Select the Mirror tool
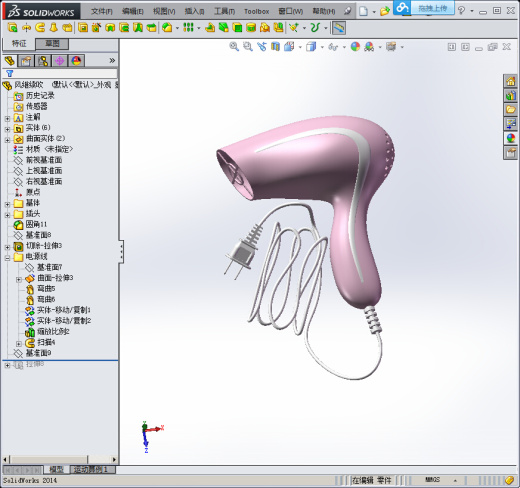This screenshot has height=488, width=520. coord(278,28)
